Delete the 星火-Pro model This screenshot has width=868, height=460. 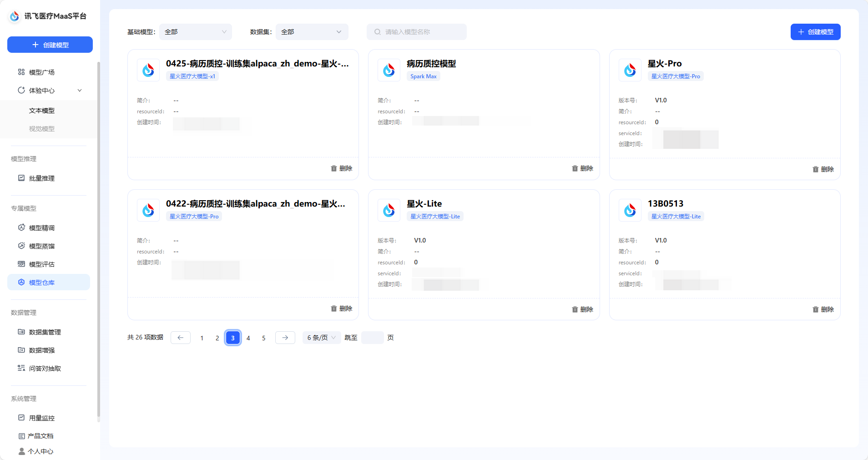(823, 169)
